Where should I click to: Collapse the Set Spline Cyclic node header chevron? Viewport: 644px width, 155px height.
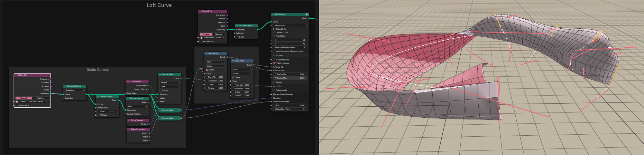click(237, 26)
